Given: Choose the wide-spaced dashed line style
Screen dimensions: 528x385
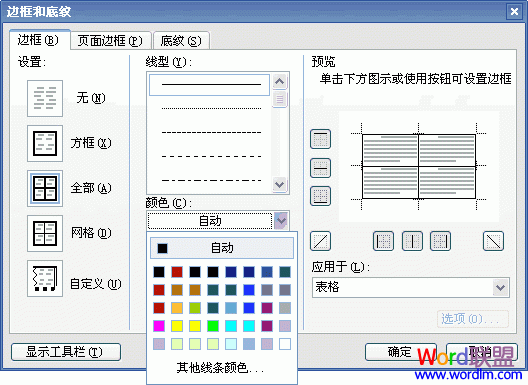Looking at the screenshot, I should [211, 156].
